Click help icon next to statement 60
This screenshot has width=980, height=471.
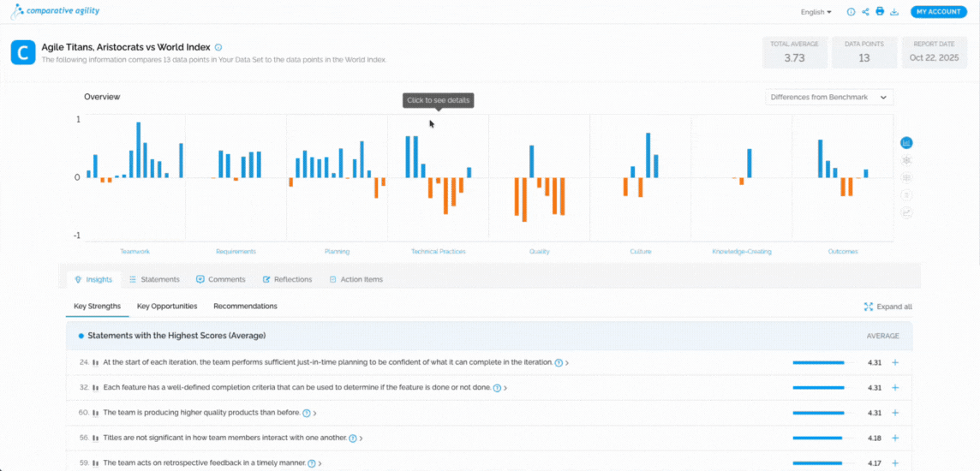click(307, 413)
